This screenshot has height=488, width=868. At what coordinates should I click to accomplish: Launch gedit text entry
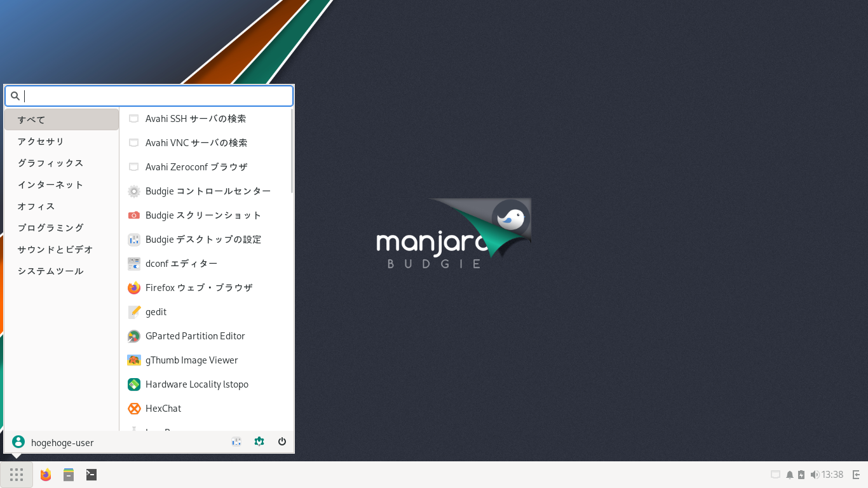(x=156, y=312)
